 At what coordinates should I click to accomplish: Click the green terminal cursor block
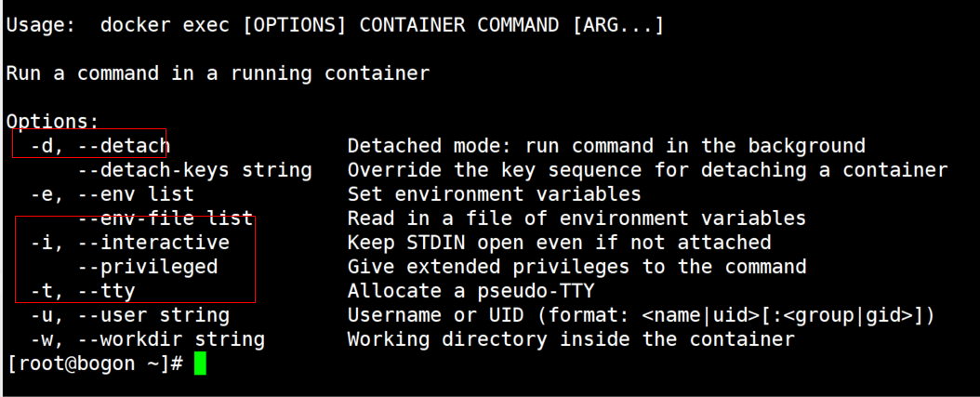pos(200,364)
